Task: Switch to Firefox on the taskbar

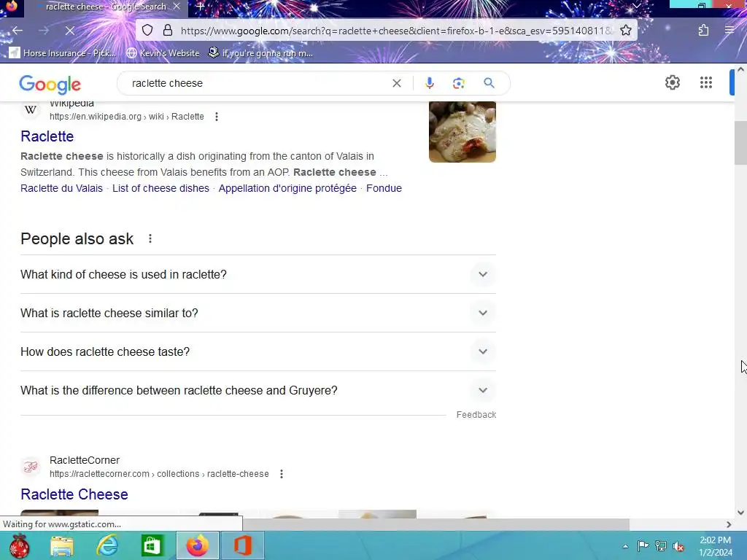Action: 197,545
